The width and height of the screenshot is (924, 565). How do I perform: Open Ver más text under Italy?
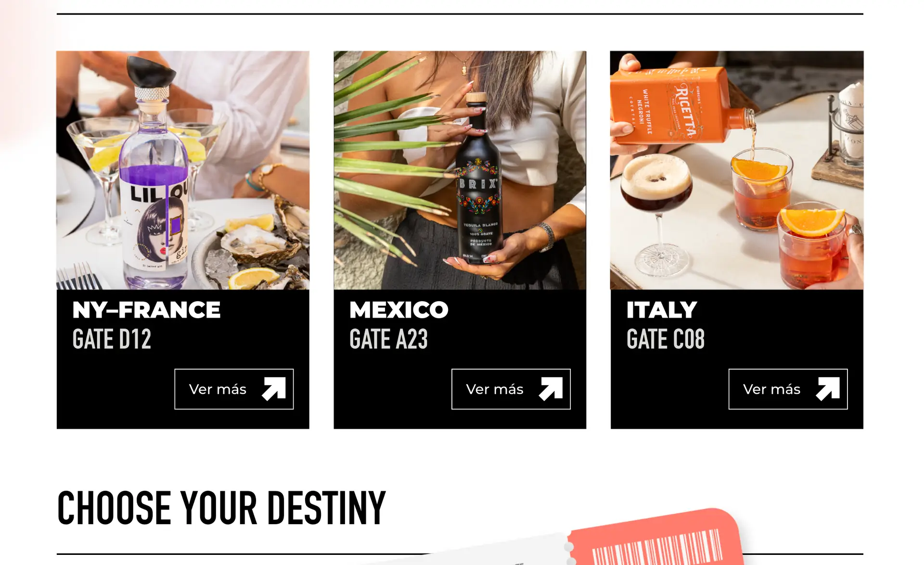coord(772,389)
